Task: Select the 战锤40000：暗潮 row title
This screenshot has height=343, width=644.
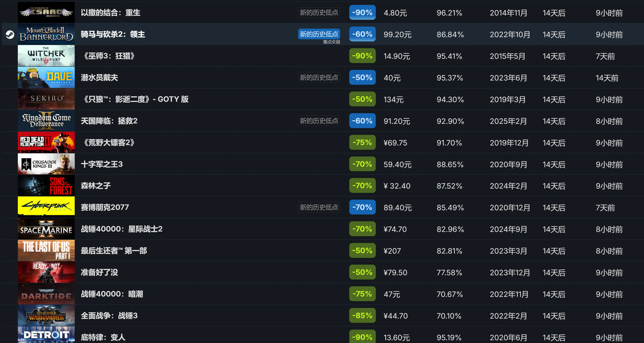Action: tap(112, 294)
